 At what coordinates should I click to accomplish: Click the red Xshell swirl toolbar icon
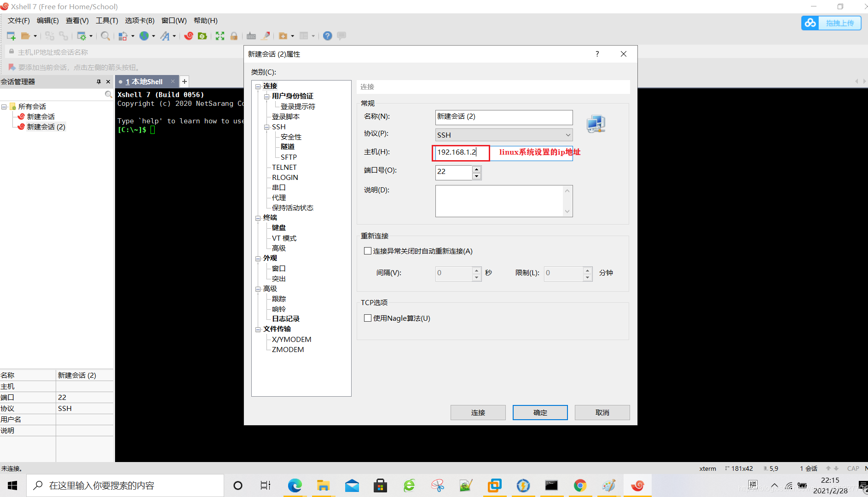(188, 36)
